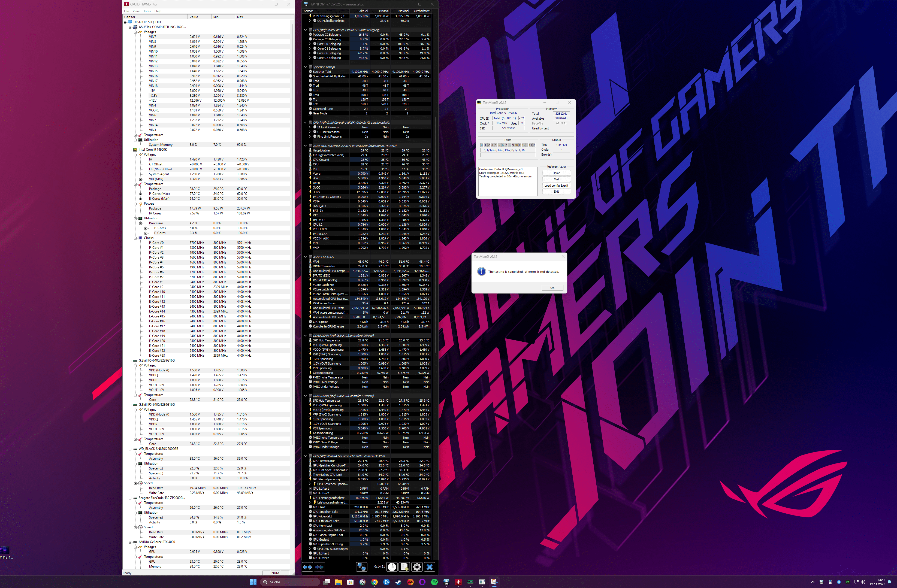This screenshot has height=588, width=897.
Task: Expand Temperatures under ASUSTeK voltages
Action: click(x=135, y=135)
